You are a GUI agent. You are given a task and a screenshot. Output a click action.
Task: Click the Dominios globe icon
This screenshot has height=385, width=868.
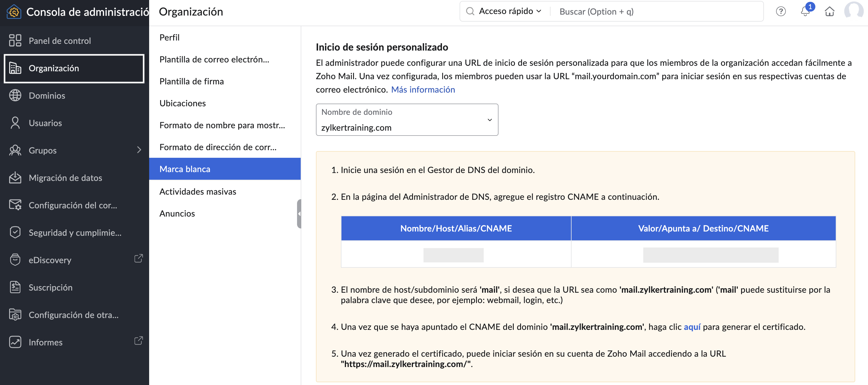click(15, 95)
